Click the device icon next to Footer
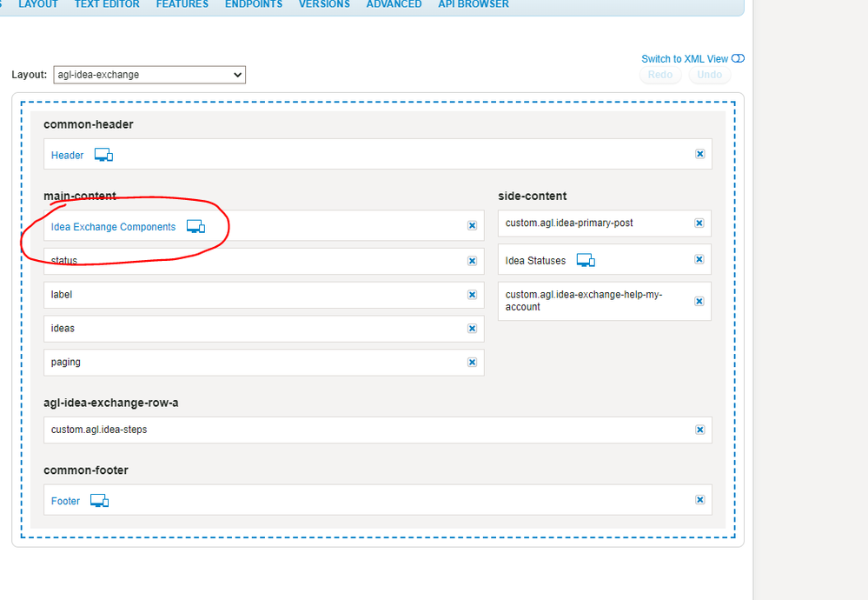The height and width of the screenshot is (600, 868). click(100, 501)
